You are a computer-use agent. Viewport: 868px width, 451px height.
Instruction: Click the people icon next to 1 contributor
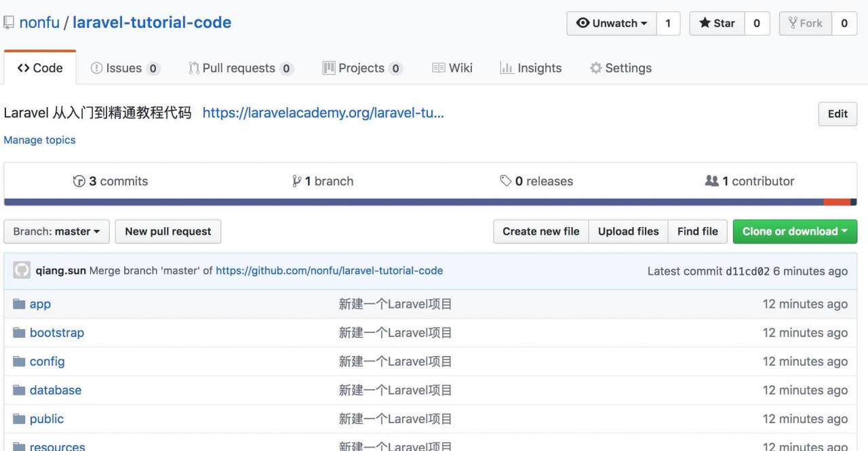coord(712,181)
